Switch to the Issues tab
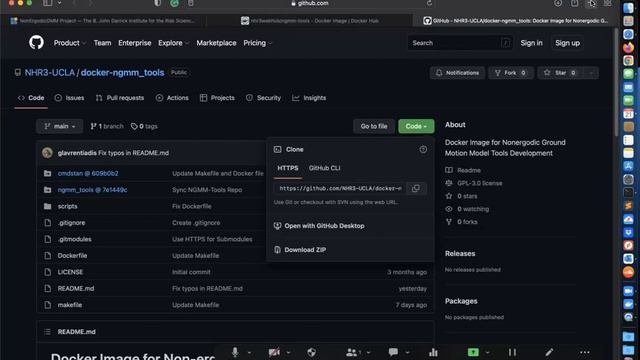 (69, 98)
